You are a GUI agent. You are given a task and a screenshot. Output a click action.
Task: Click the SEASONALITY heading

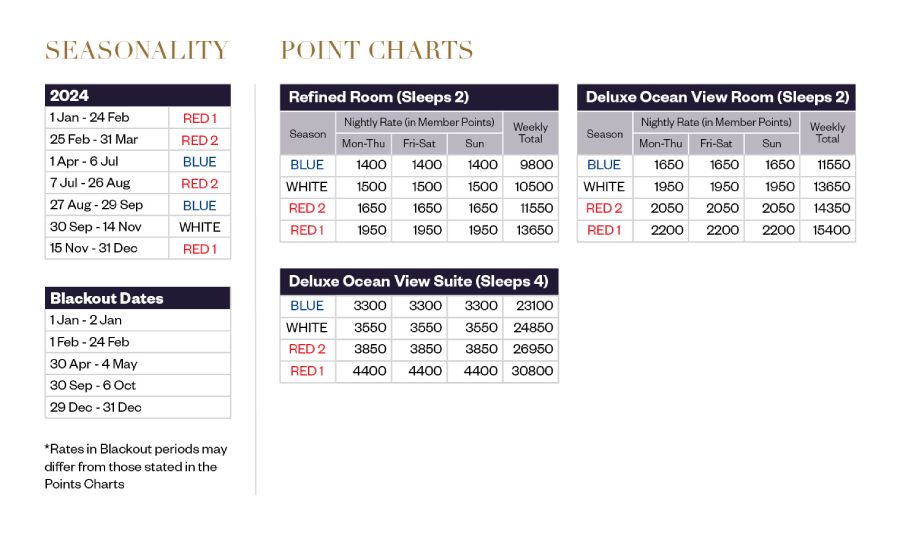[x=137, y=50]
